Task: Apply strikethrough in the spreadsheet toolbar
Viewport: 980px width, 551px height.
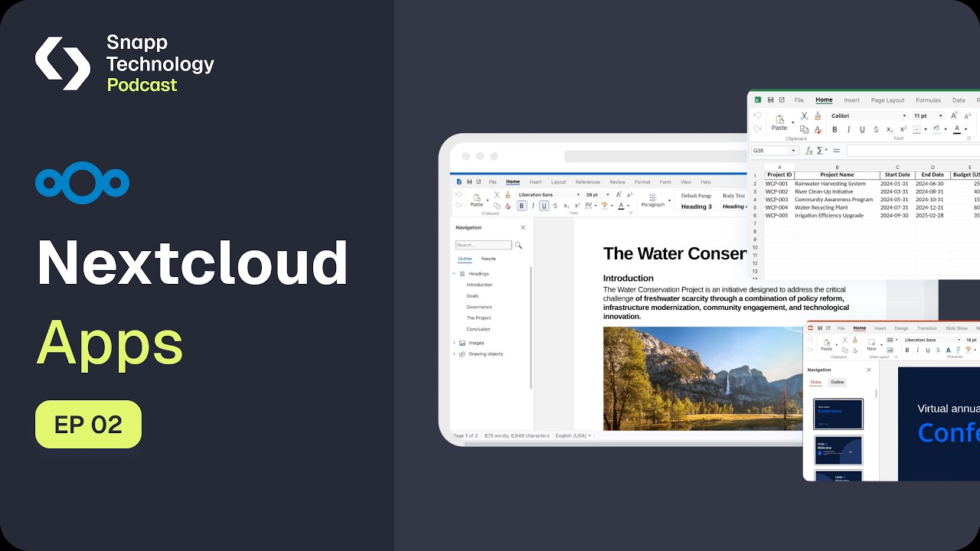Action: coord(876,129)
